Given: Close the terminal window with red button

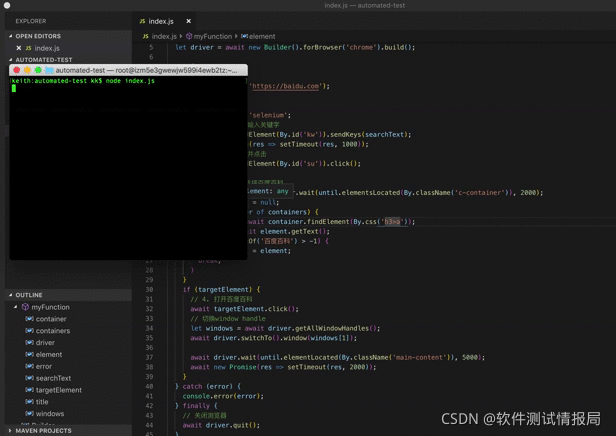Looking at the screenshot, I should (x=16, y=70).
